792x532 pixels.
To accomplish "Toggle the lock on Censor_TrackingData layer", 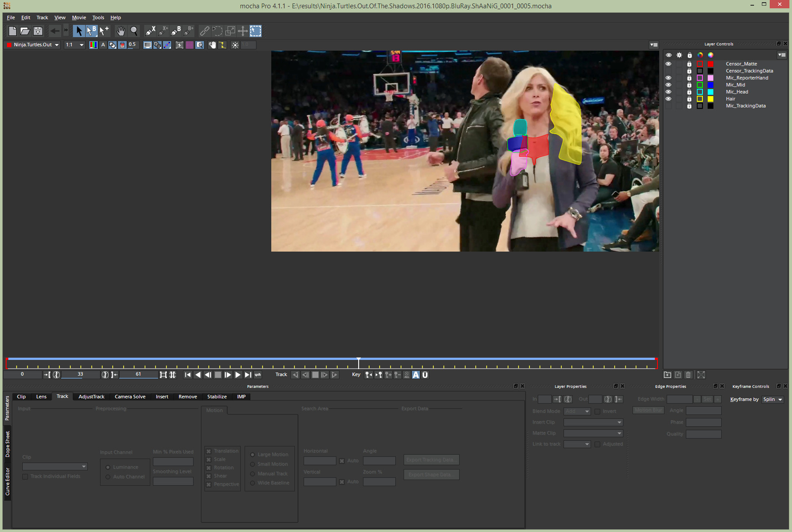I will pos(689,71).
